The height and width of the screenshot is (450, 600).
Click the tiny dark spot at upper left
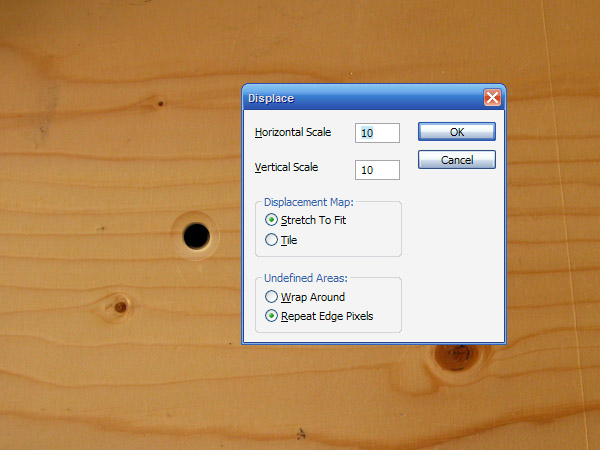coord(159,102)
